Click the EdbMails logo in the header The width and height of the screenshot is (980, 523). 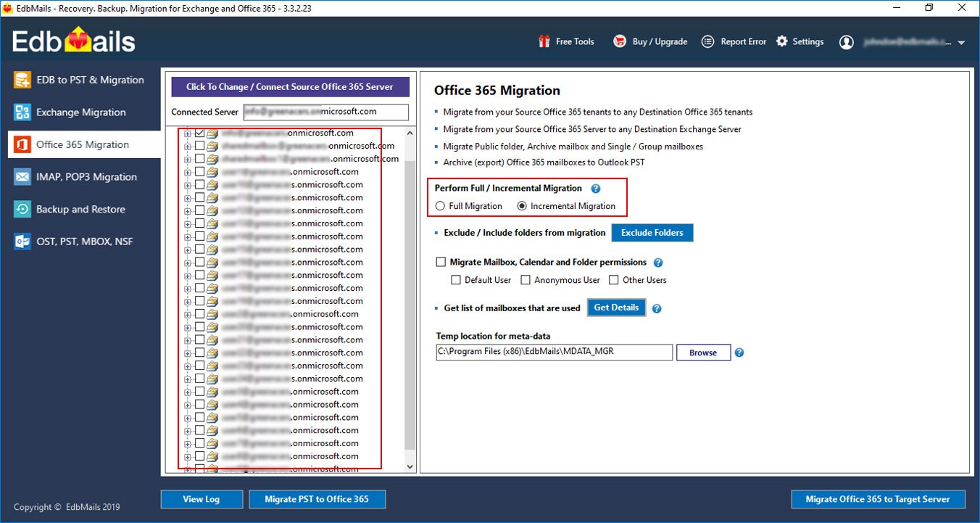click(74, 40)
